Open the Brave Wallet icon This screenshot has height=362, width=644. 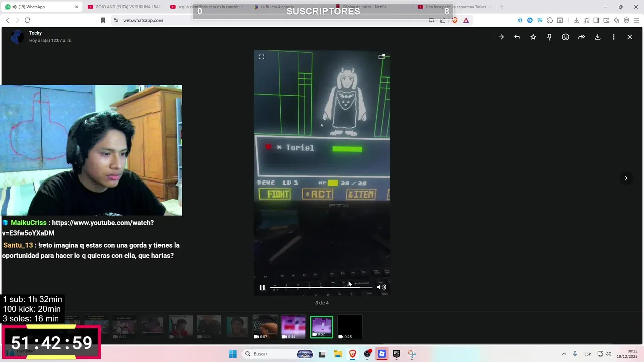coord(606,20)
